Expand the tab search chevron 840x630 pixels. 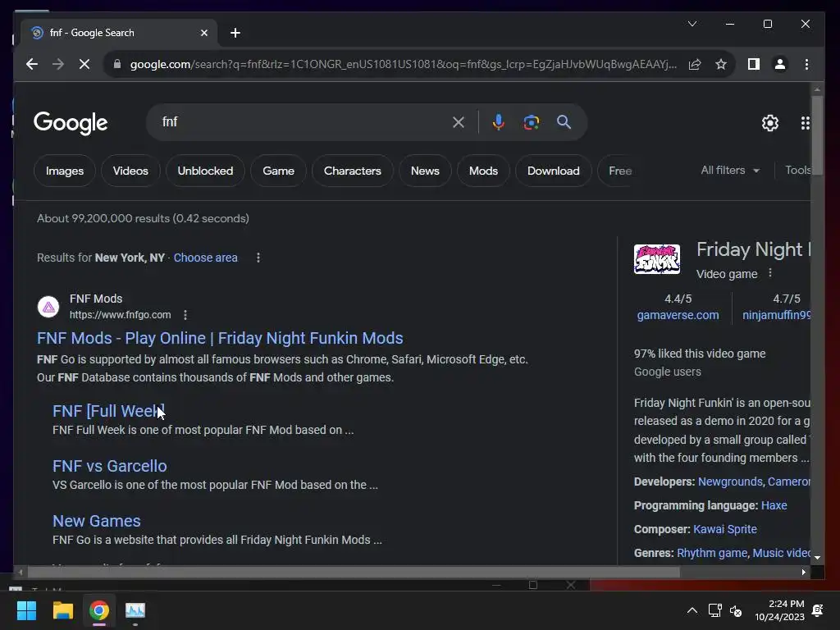(692, 24)
